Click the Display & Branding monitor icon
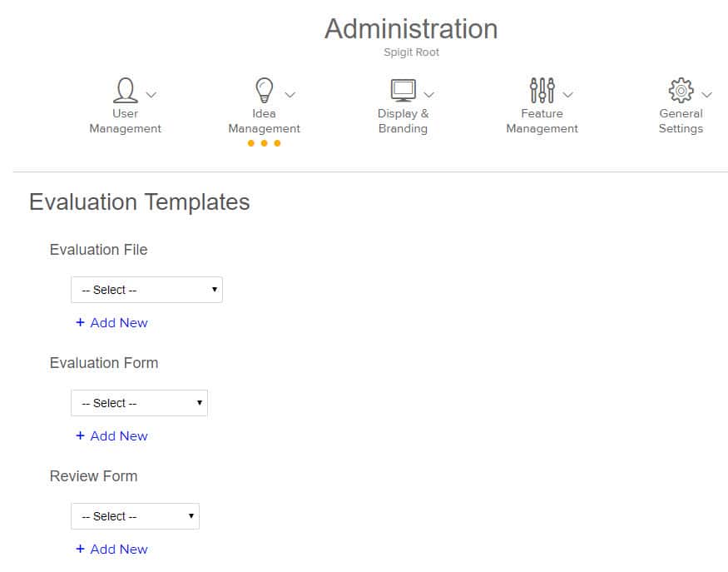 (x=403, y=90)
